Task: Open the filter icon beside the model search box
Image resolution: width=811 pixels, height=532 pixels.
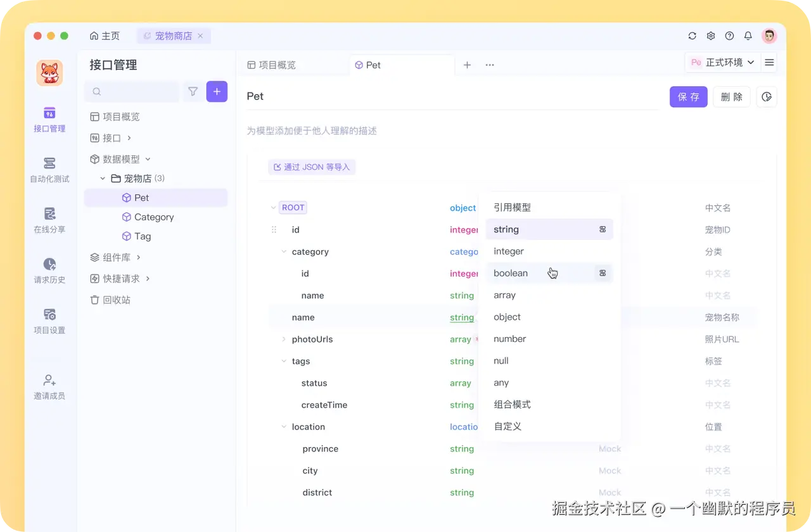Action: (193, 91)
